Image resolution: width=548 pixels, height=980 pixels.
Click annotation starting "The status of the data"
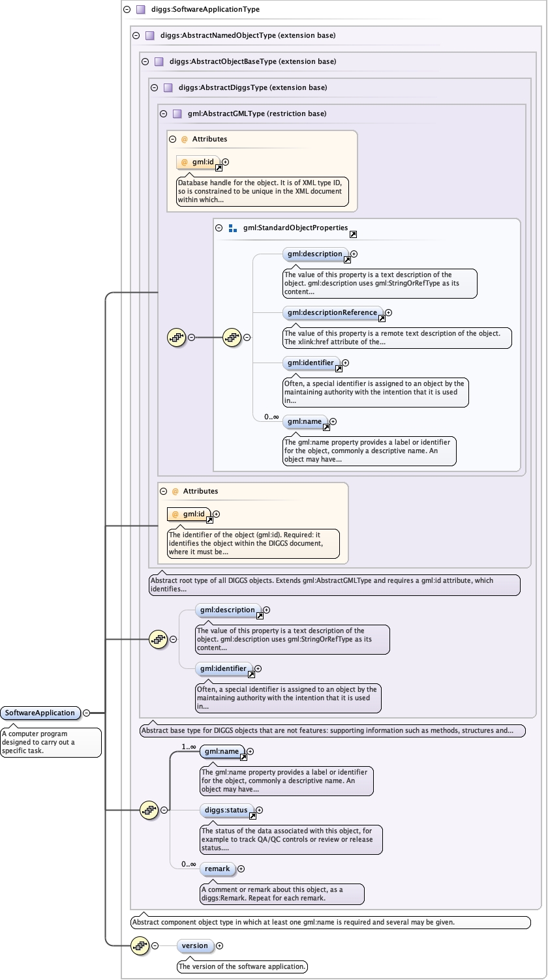pyautogui.click(x=291, y=840)
